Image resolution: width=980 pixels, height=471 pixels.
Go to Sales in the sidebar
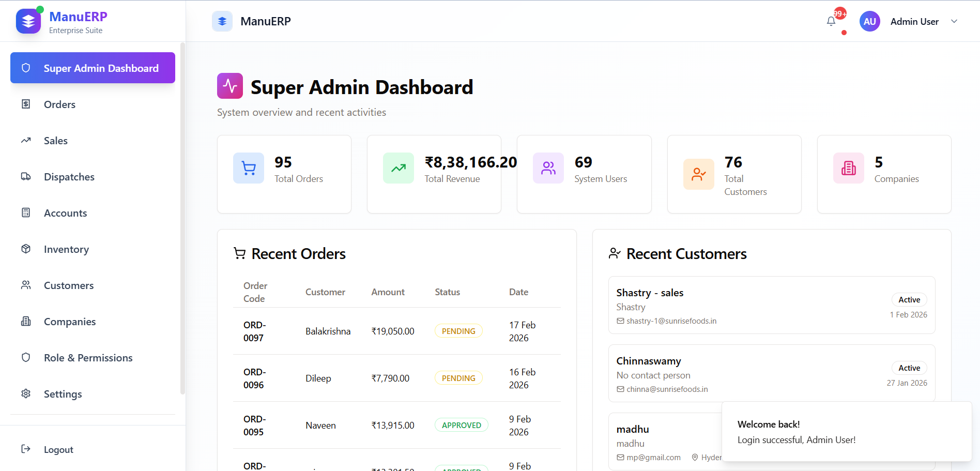(x=55, y=141)
